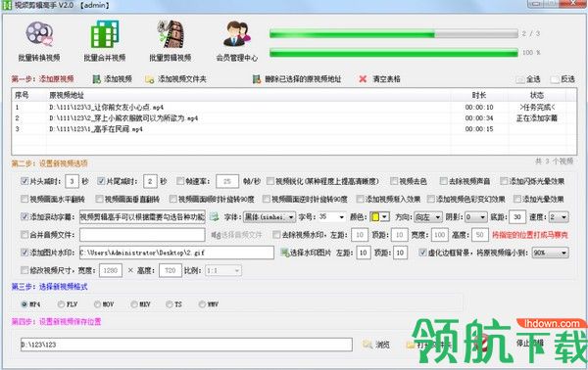Image resolution: width=588 pixels, height=370 pixels.
Task: Click icon next to subtitle text field
Action: 214,216
